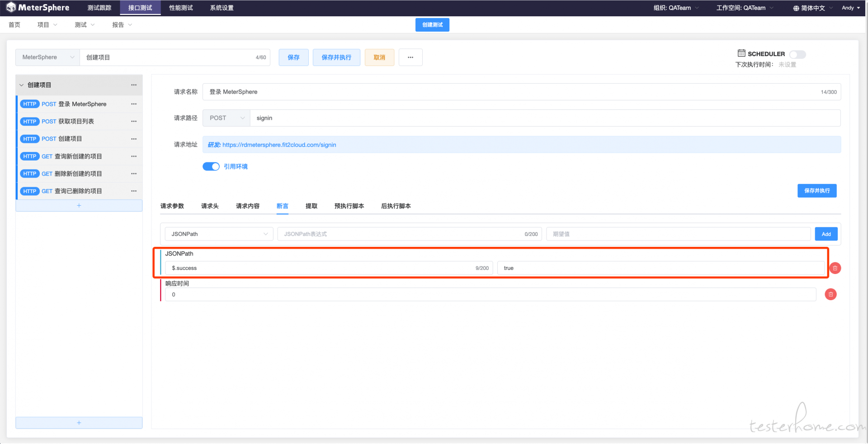868x444 pixels.
Task: Click the Add assertion button
Action: tap(826, 234)
